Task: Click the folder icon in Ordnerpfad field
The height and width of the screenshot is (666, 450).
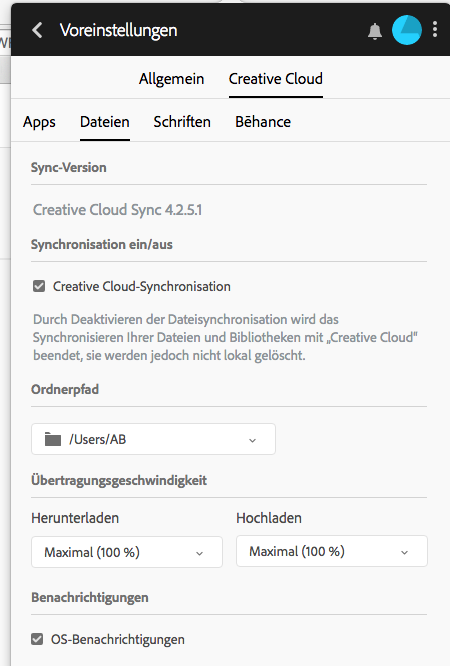Action: pyautogui.click(x=53, y=439)
